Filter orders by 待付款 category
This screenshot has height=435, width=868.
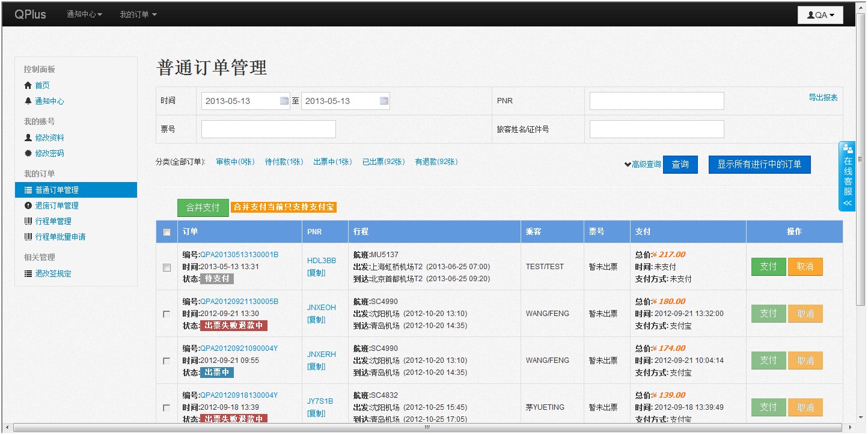pos(284,162)
